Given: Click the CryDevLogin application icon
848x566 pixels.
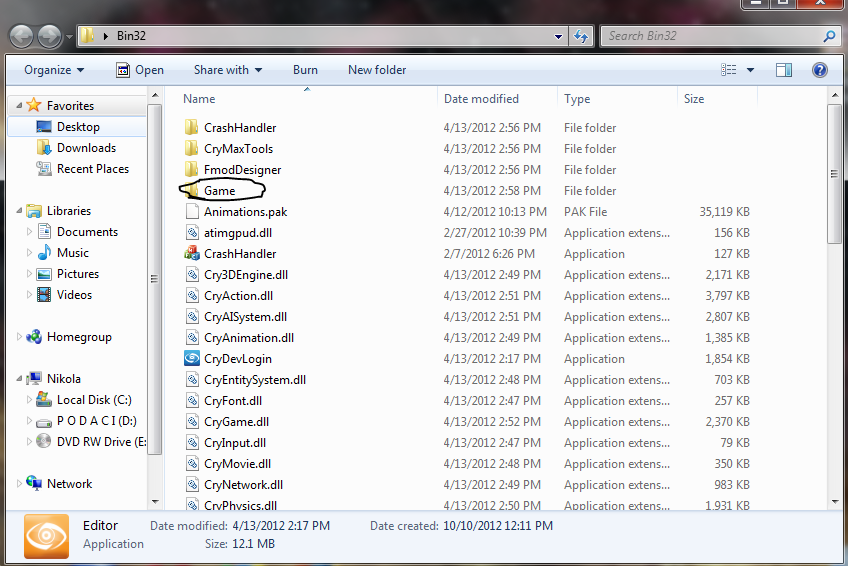Looking at the screenshot, I should pyautogui.click(x=192, y=358).
